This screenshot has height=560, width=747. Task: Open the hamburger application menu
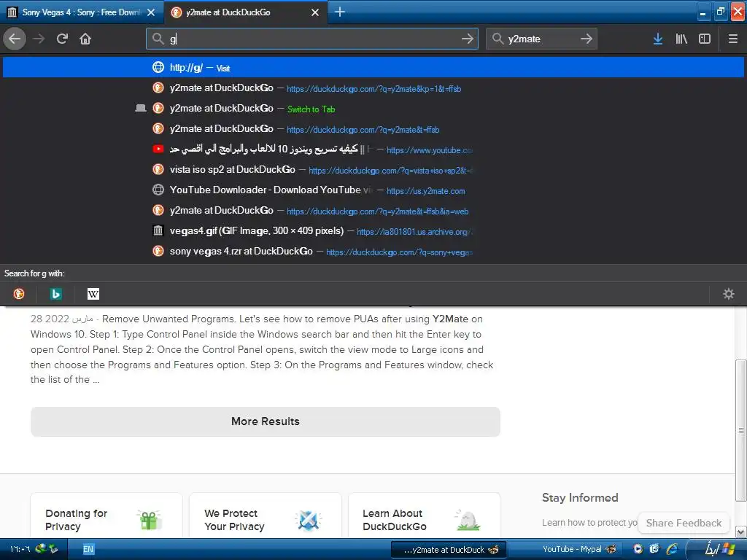[733, 39]
